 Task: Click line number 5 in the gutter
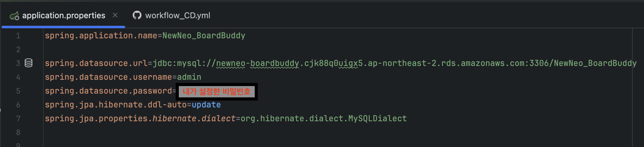click(18, 91)
